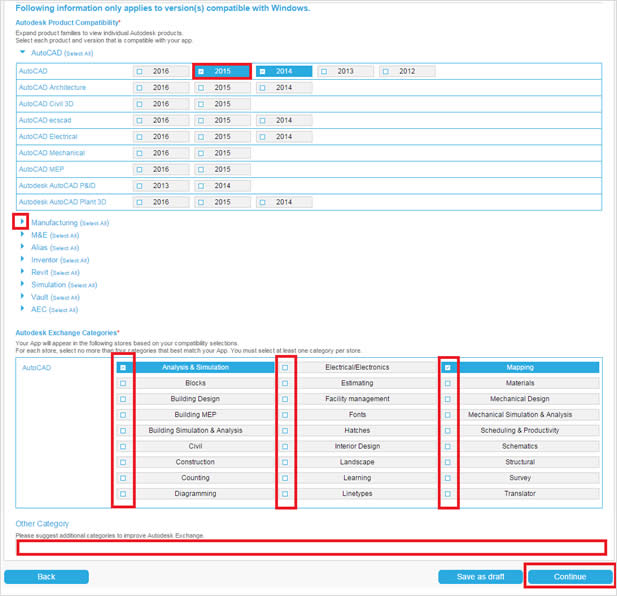The image size is (617, 596).
Task: Click the Other Category text field
Action: (x=310, y=547)
